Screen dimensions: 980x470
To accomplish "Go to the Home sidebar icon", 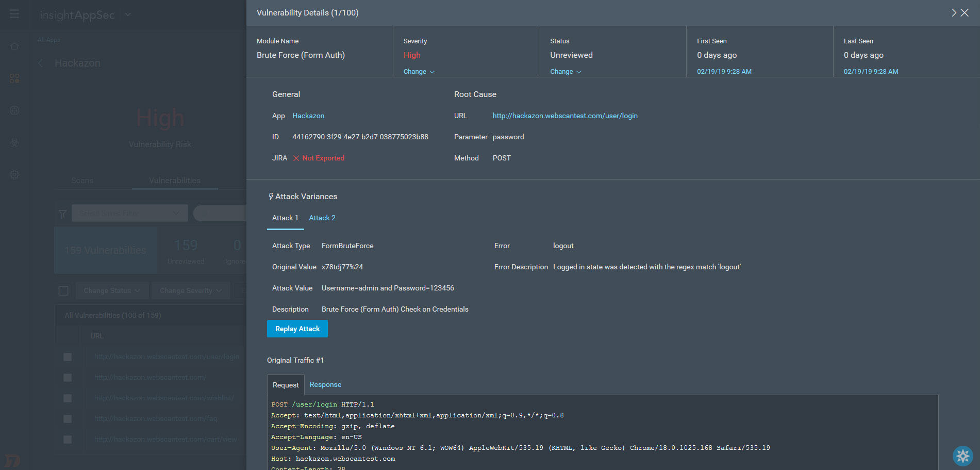I will pyautogui.click(x=14, y=46).
